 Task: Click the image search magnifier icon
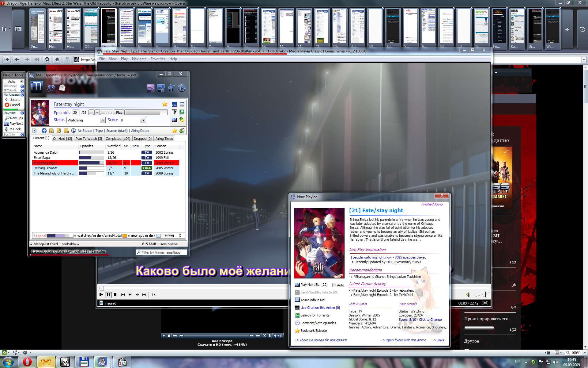click(182, 112)
